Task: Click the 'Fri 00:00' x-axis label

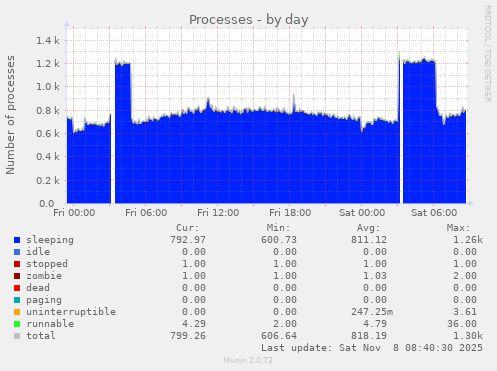Action: (x=74, y=213)
